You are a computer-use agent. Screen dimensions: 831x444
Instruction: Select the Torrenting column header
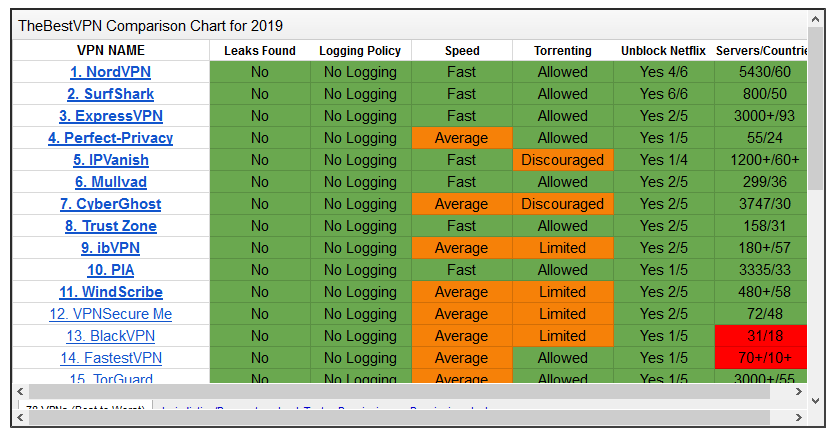(562, 50)
